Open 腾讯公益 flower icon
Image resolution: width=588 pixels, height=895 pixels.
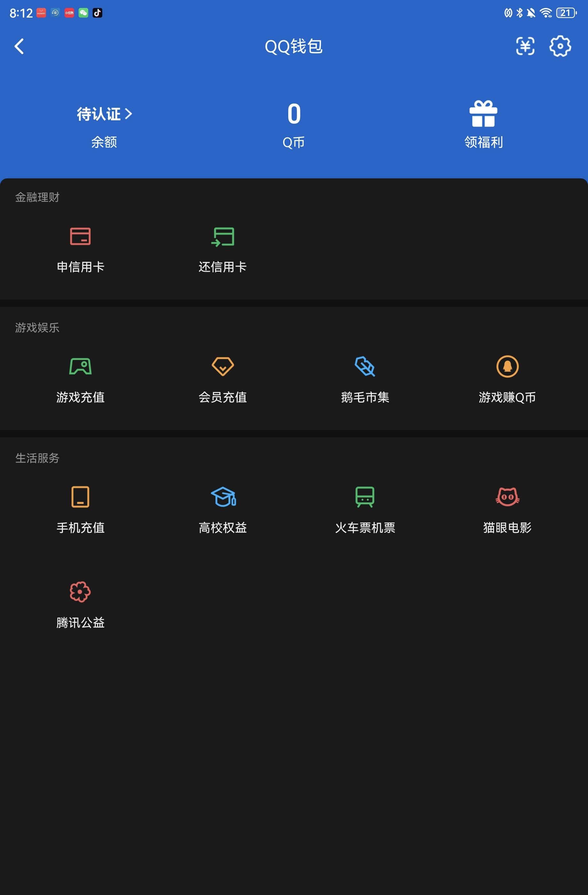coord(80,592)
